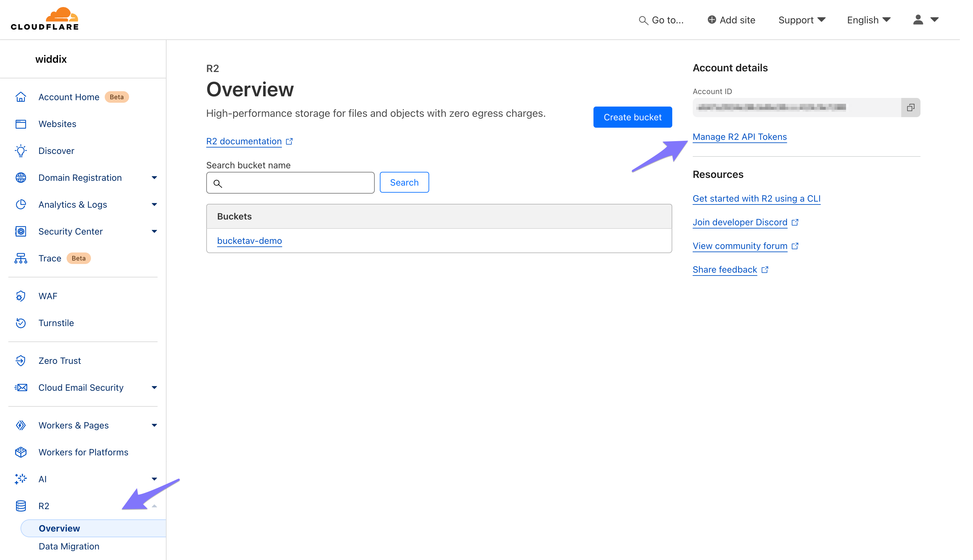
Task: Open Trace Beta in the sidebar
Action: [x=64, y=259]
